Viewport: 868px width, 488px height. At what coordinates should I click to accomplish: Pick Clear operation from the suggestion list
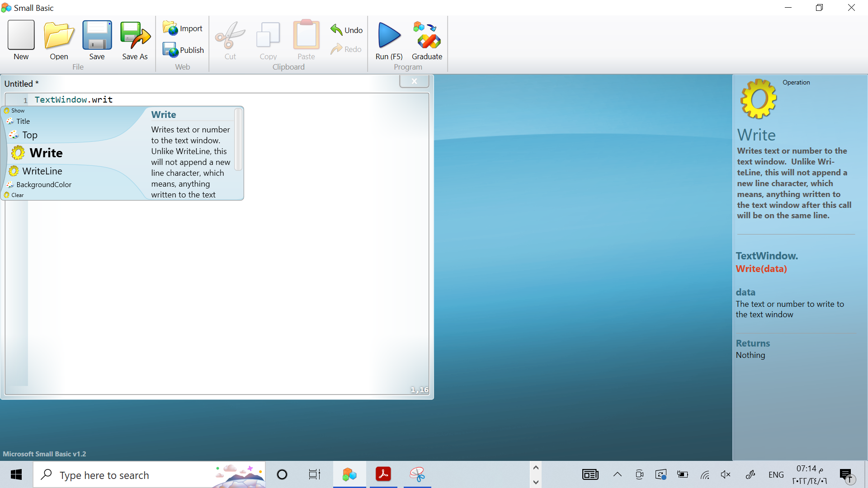point(14,195)
